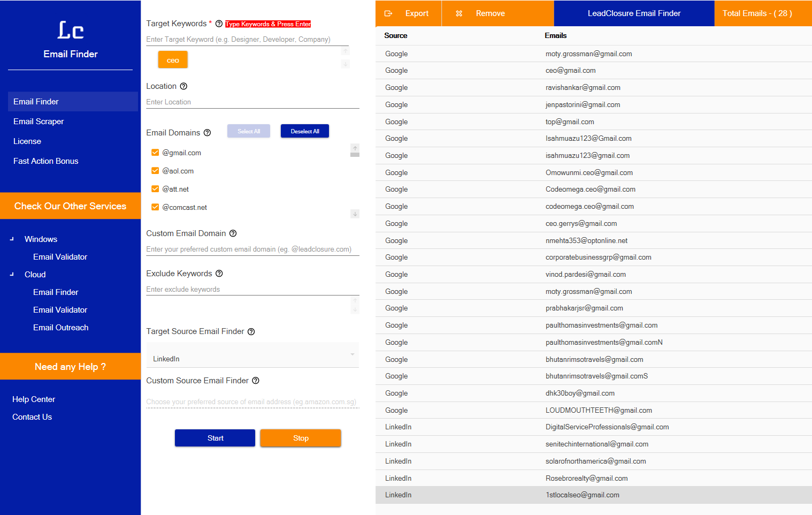Click the Select All domains button
Screen dimensions: 812x515
(249, 131)
